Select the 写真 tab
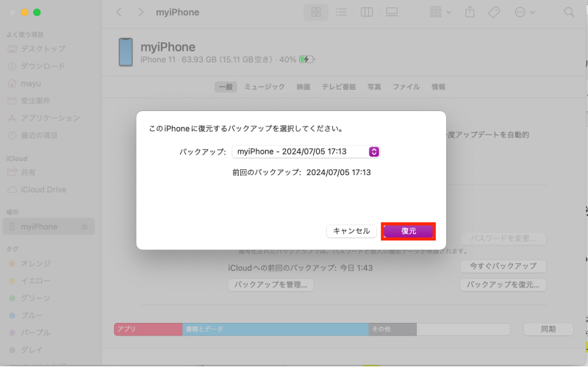The height and width of the screenshot is (367, 588). (374, 87)
